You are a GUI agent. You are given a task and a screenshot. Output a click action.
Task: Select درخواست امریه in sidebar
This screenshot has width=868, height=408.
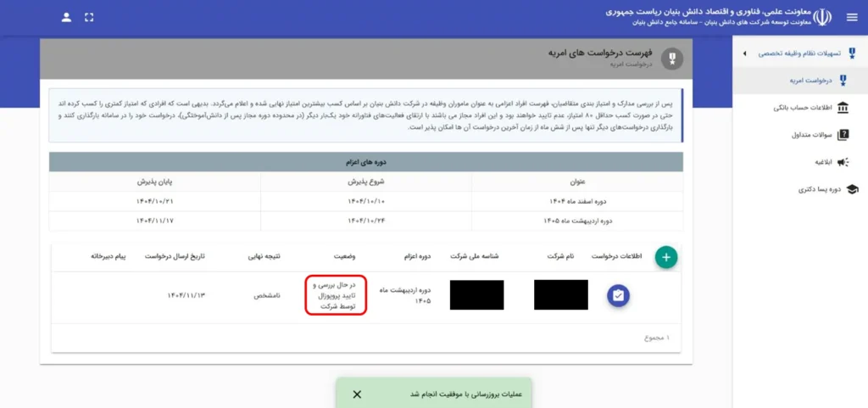point(800,81)
